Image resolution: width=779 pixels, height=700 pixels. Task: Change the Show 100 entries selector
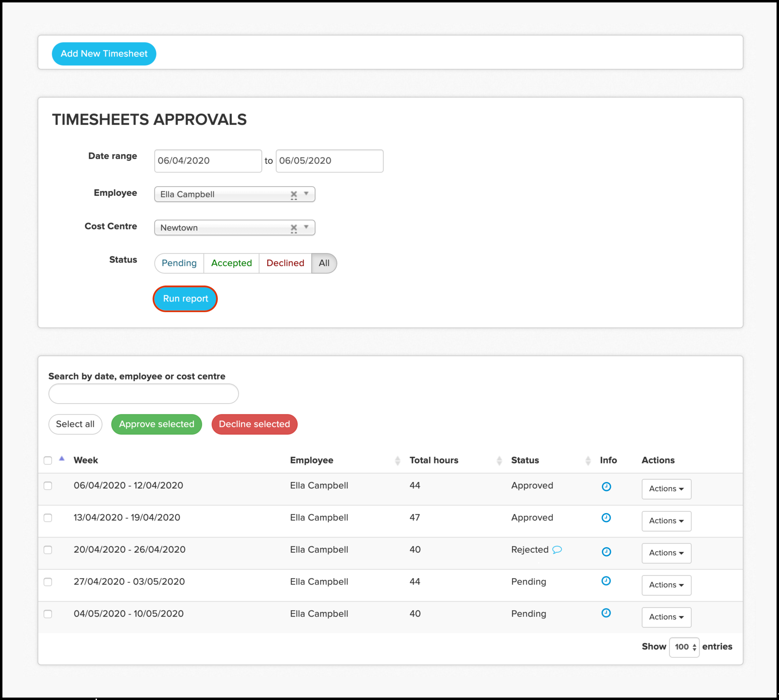pyautogui.click(x=684, y=647)
